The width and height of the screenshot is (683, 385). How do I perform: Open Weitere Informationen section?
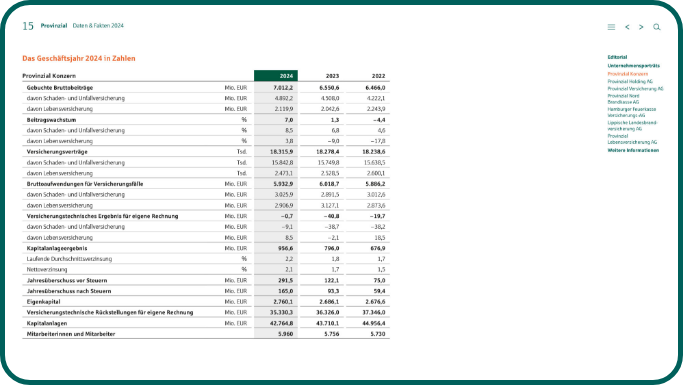pos(633,150)
